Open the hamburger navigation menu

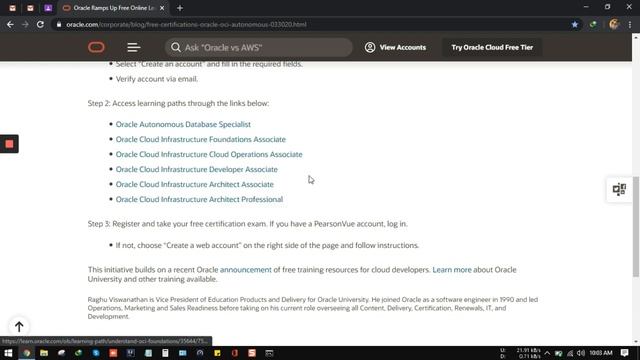tap(133, 47)
